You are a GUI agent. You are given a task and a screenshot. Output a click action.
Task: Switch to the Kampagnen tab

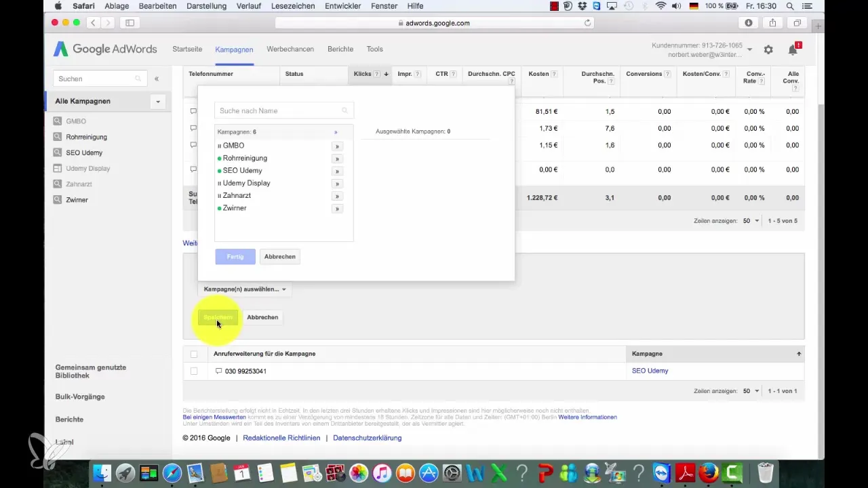pos(234,49)
